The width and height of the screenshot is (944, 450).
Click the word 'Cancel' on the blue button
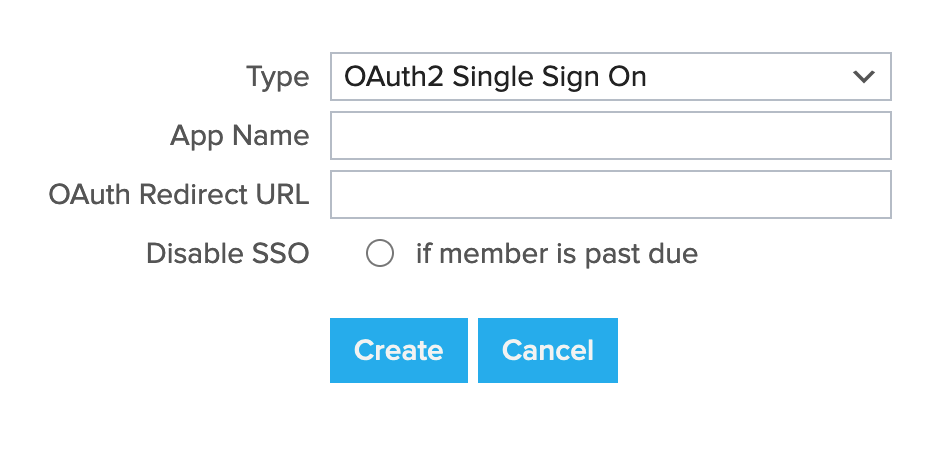547,350
